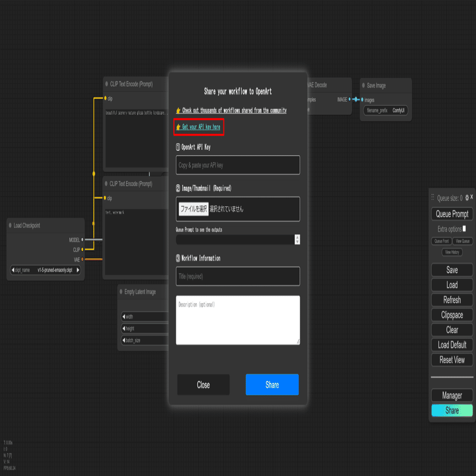
Task: Click the Load Checkpoint MODEL output connector
Action: click(x=82, y=240)
